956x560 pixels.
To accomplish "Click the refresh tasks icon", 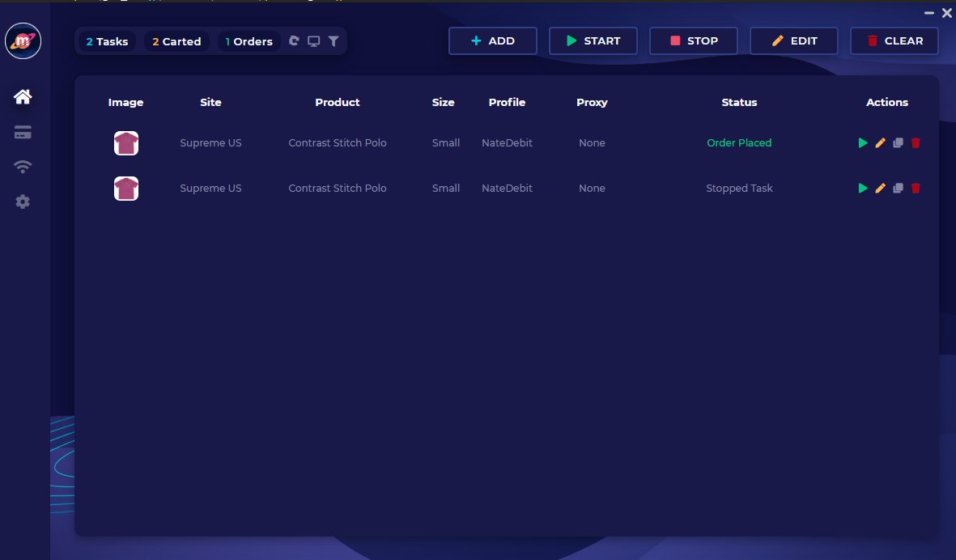I will tap(294, 40).
